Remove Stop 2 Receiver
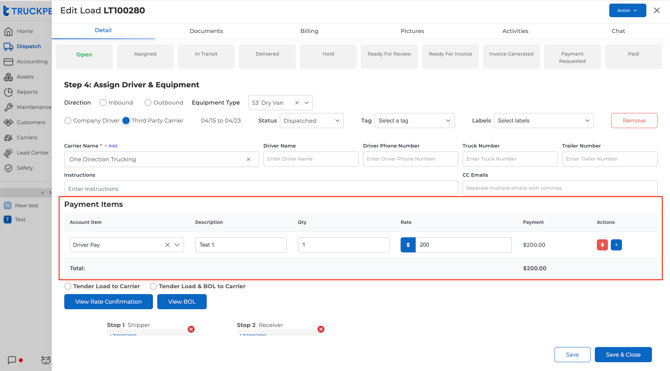Image resolution: width=670 pixels, height=371 pixels. 321,329
